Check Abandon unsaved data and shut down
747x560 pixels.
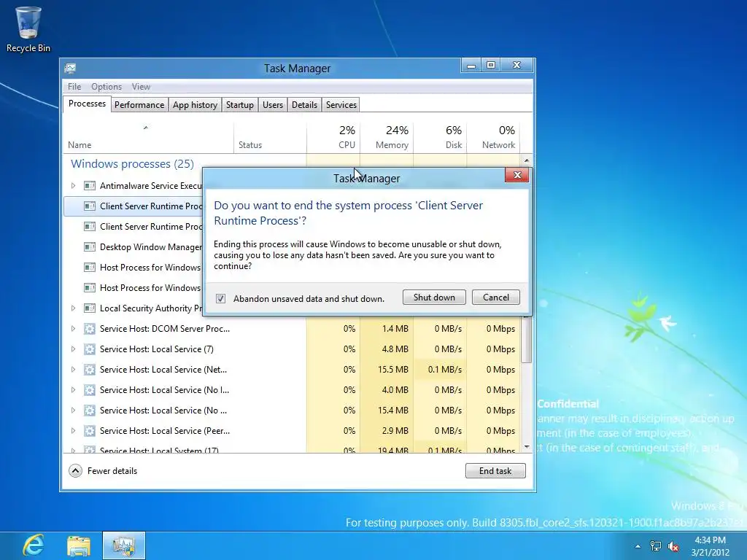tap(220, 298)
